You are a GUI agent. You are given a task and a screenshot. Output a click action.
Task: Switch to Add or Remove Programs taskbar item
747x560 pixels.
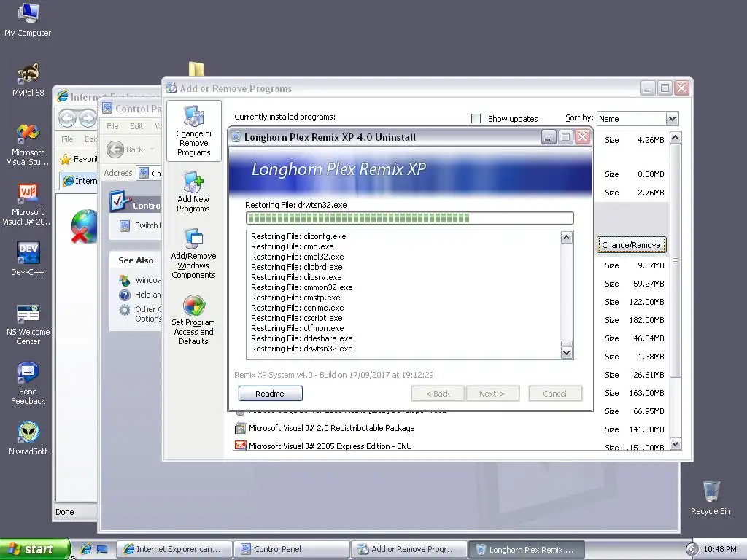click(409, 549)
